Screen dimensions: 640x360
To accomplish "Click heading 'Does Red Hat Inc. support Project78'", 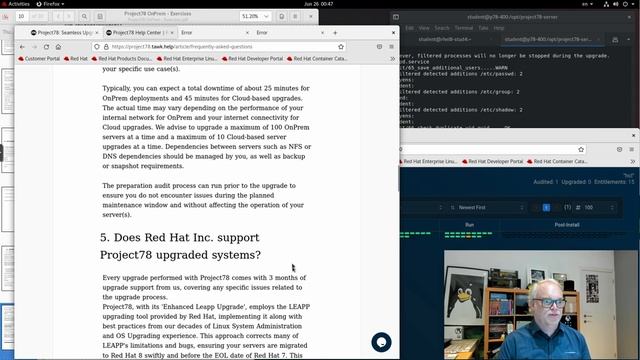I will tap(180, 246).
